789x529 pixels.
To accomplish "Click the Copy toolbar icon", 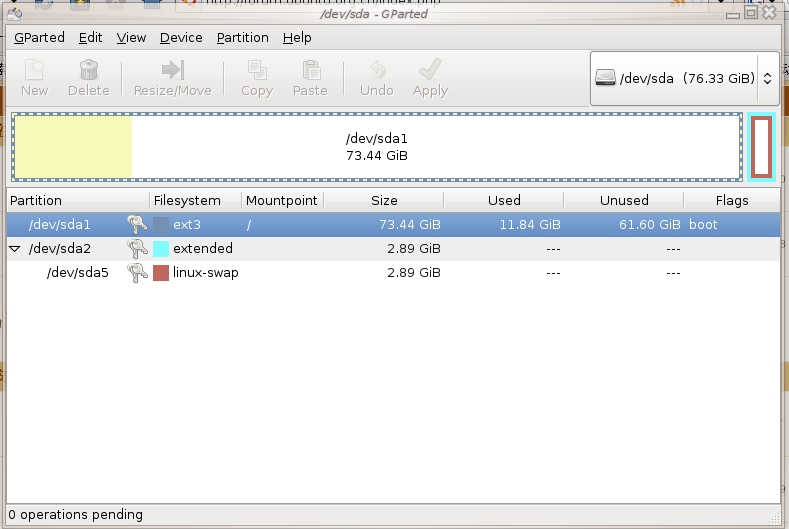I will click(257, 70).
